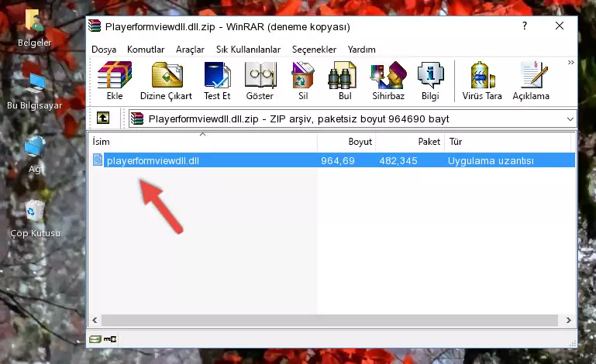Click the horizontal scrollbar left arrow
596x364 pixels.
tap(95, 321)
